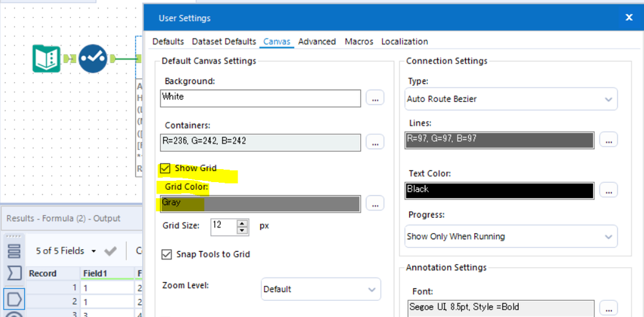Open the annotation Font ellipsis button

609,307
